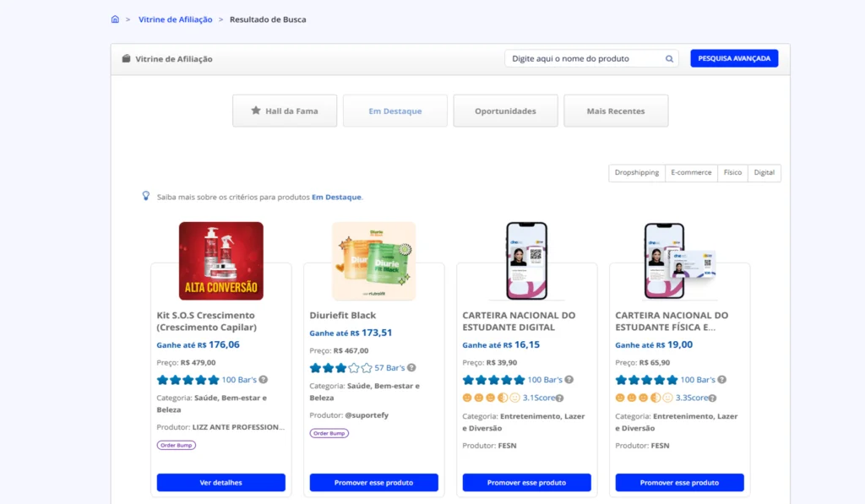Switch to the Oportunidades tab
The height and width of the screenshot is (504, 865).
505,110
